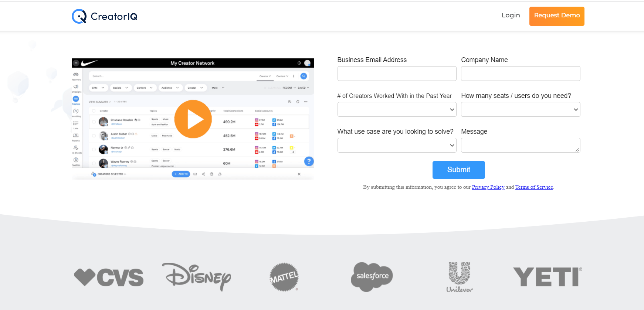This screenshot has height=310, width=644.
Task: Click the blue search magnifier icon in preview
Action: click(x=304, y=76)
